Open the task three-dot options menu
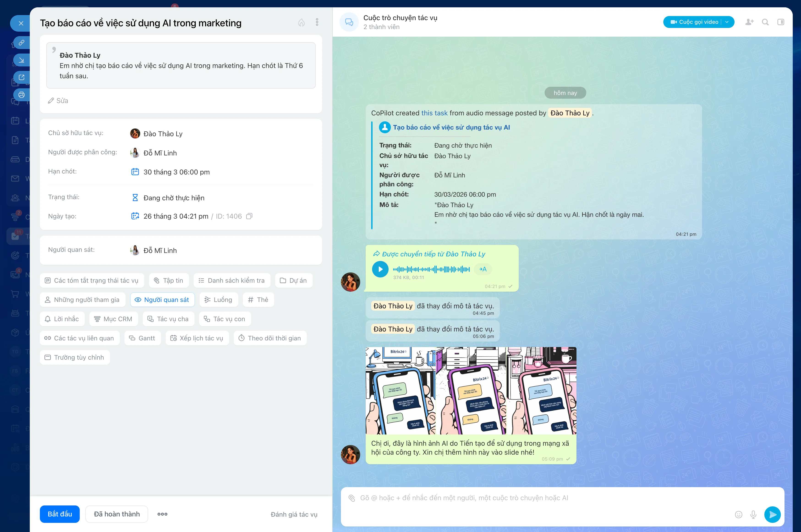The width and height of the screenshot is (801, 532). [x=317, y=22]
